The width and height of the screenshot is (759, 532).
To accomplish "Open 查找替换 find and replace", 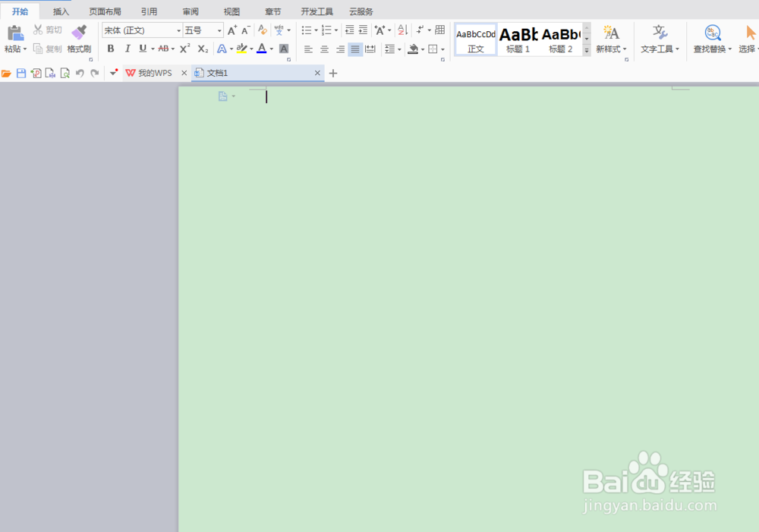I will pos(713,39).
